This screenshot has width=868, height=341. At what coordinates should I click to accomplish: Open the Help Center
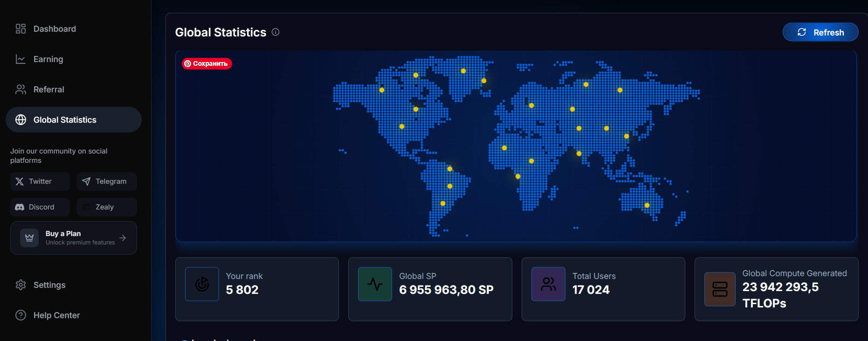click(x=56, y=315)
